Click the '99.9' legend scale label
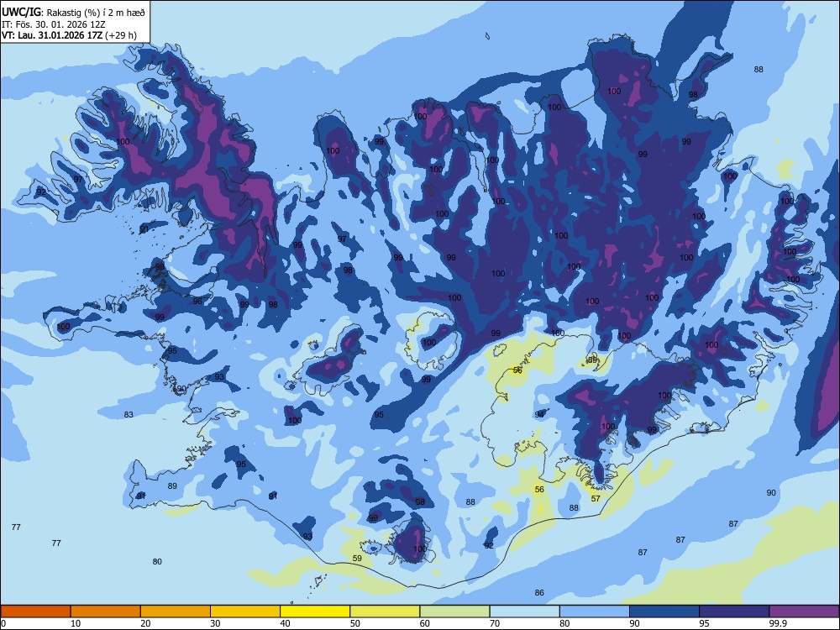The height and width of the screenshot is (630, 840). tap(777, 623)
